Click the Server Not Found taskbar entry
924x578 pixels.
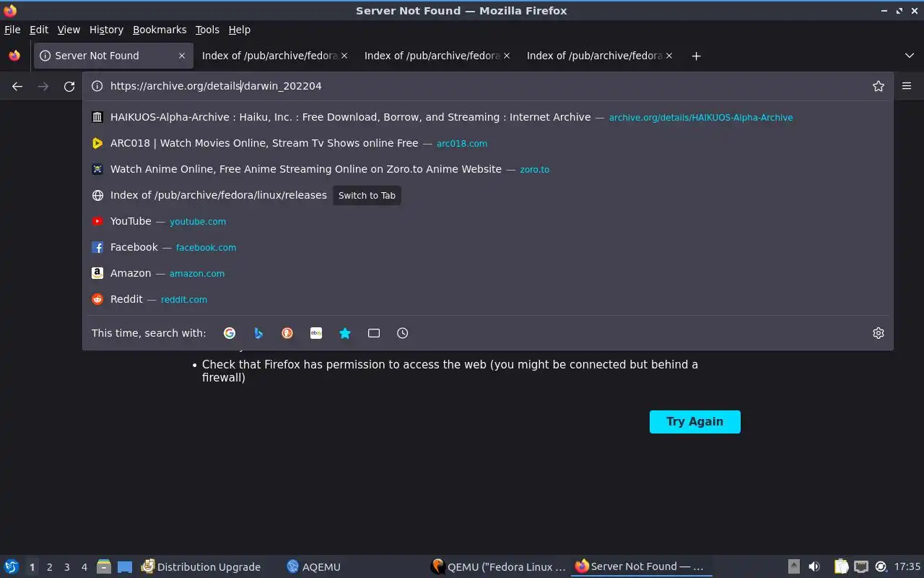pos(642,567)
